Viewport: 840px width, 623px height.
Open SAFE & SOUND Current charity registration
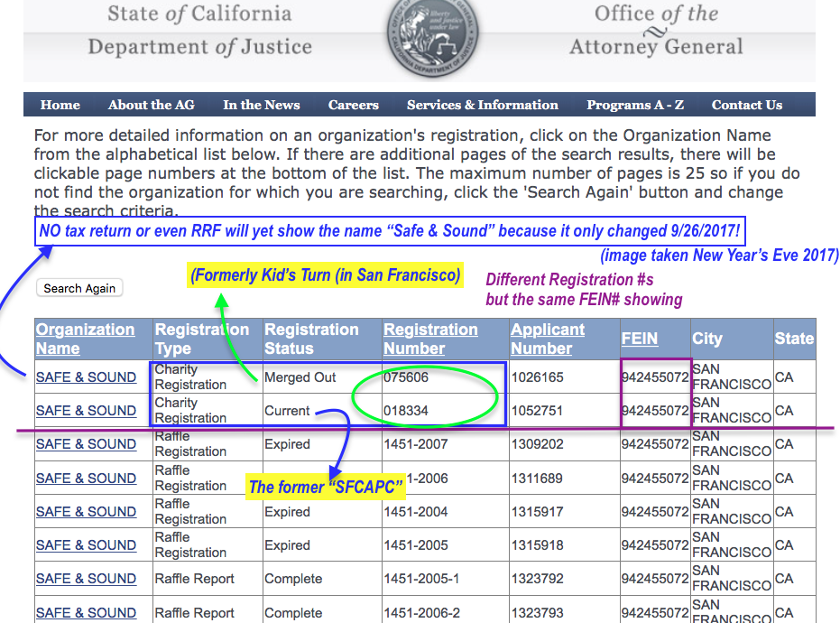[86, 411]
